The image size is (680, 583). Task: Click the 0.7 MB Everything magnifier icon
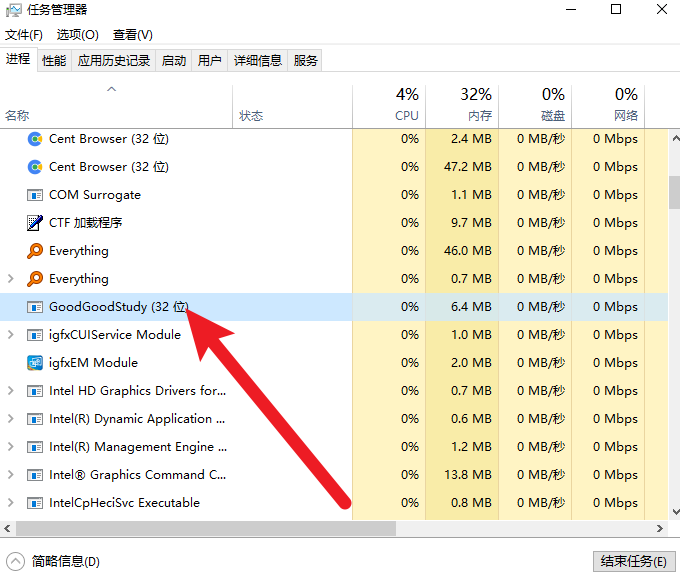click(35, 279)
